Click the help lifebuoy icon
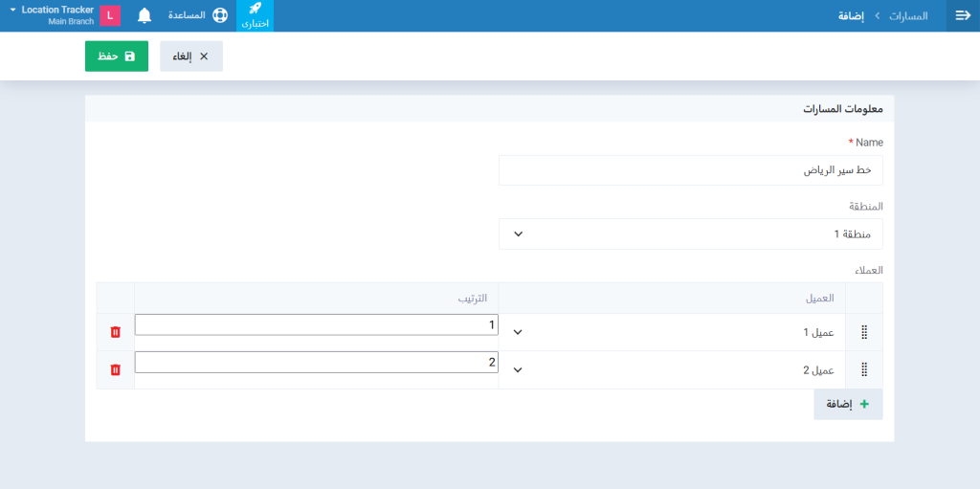980x489 pixels. pyautogui.click(x=220, y=15)
